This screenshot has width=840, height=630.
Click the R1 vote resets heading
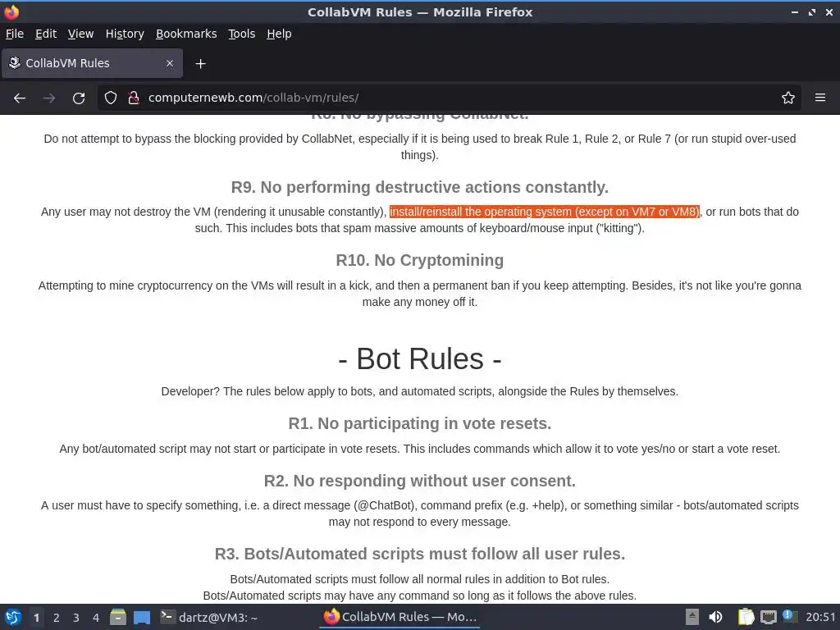pos(420,423)
